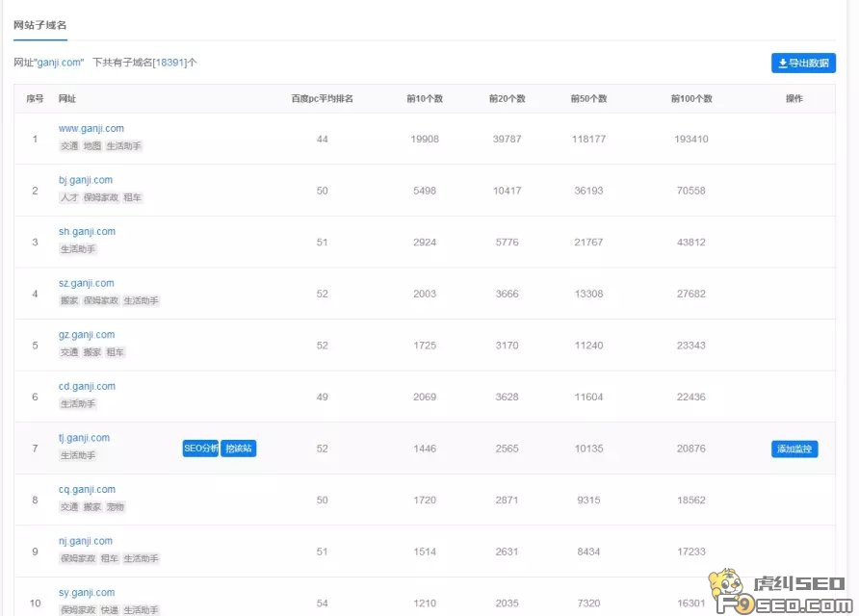Click the 租车 tag under gz.ganji.com

(x=117, y=352)
